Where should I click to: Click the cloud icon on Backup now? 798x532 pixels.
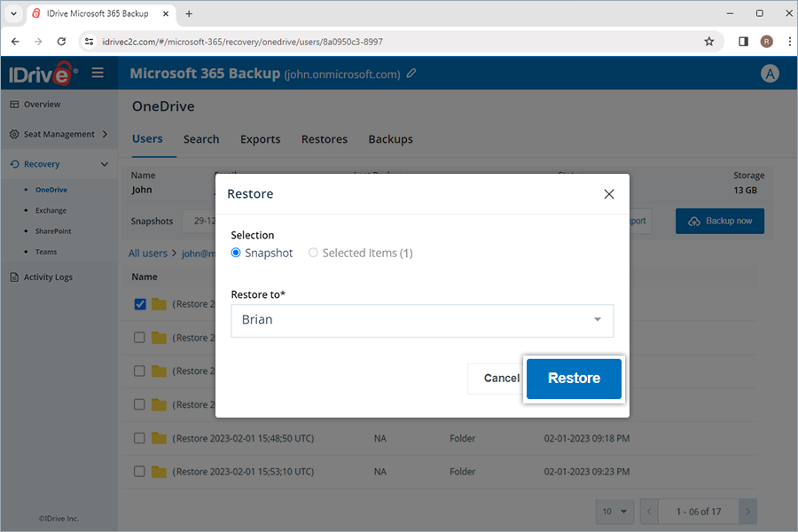694,221
